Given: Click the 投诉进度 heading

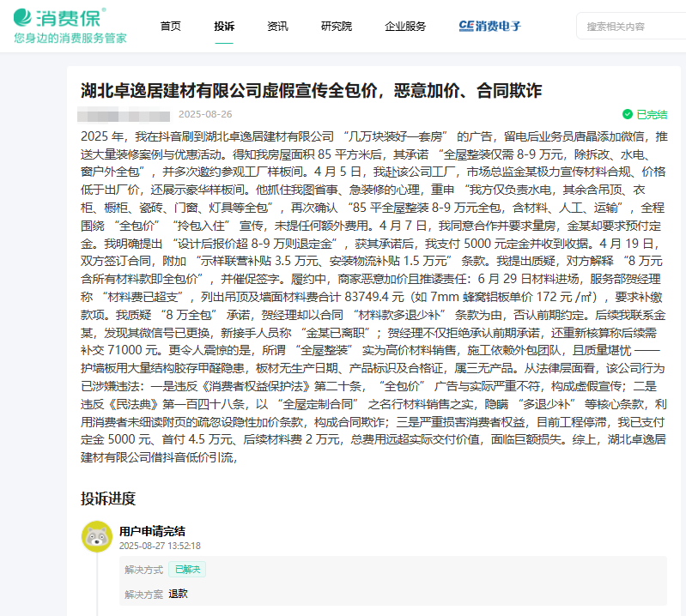Looking at the screenshot, I should tap(108, 498).
